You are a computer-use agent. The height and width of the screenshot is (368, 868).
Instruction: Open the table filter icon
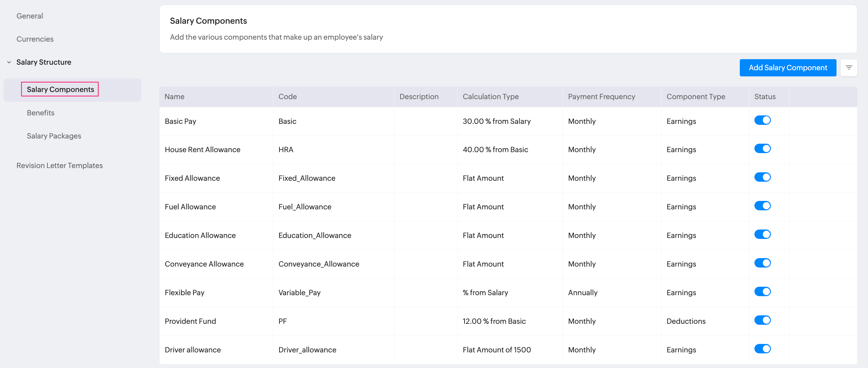(849, 68)
